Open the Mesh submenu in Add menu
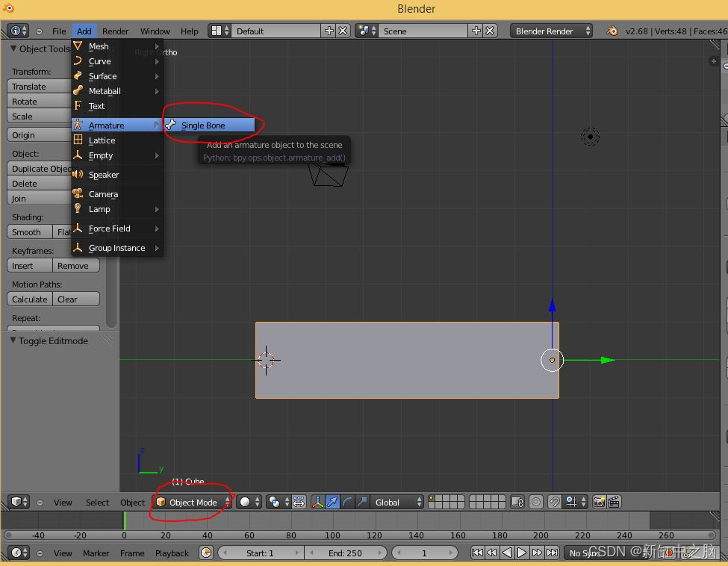Image resolution: width=728 pixels, height=566 pixels. [x=117, y=46]
